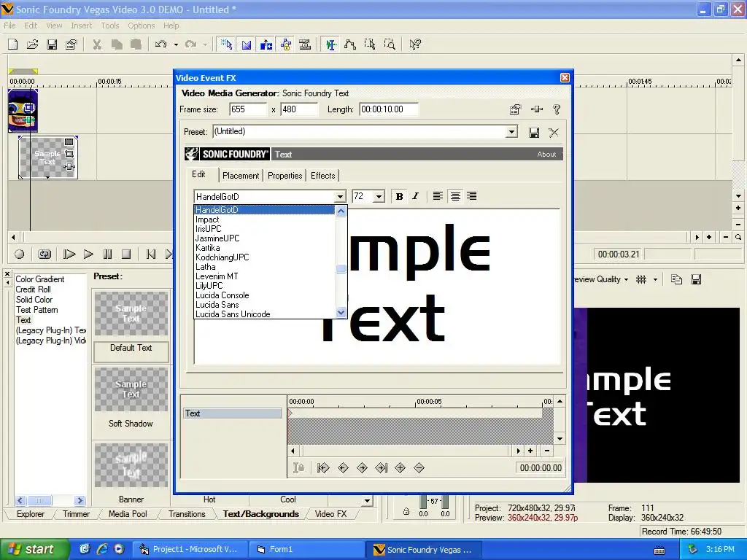This screenshot has width=747, height=560.
Task: Click the Next Keyframe diamond button
Action: (362, 468)
